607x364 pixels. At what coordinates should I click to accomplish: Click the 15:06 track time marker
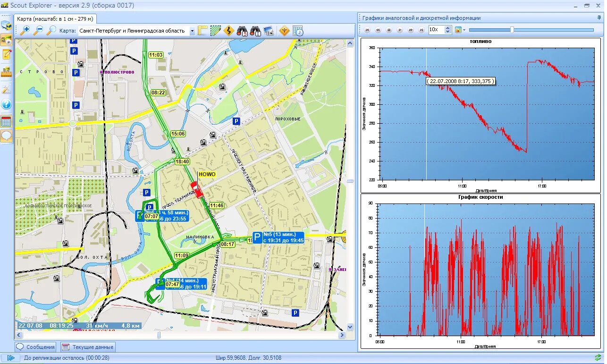click(x=178, y=134)
